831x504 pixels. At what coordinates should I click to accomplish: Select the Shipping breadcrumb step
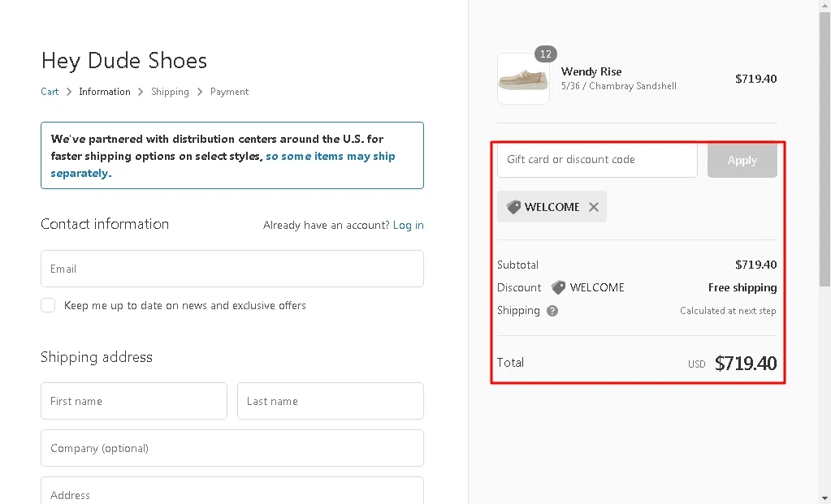pos(170,92)
